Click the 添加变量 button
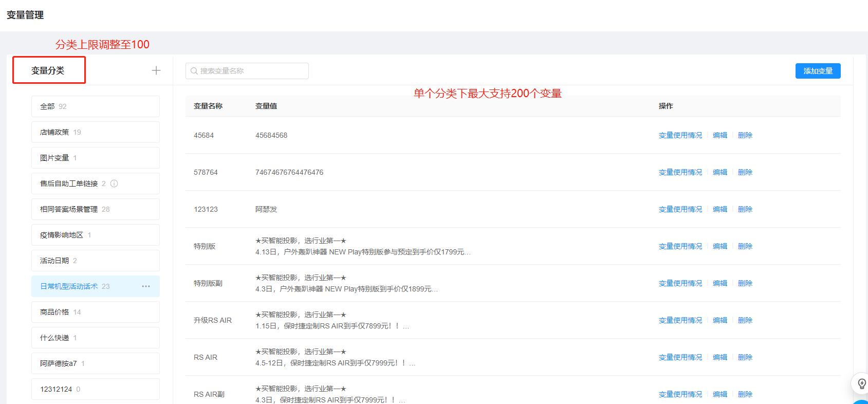This screenshot has height=404, width=868. tap(818, 71)
